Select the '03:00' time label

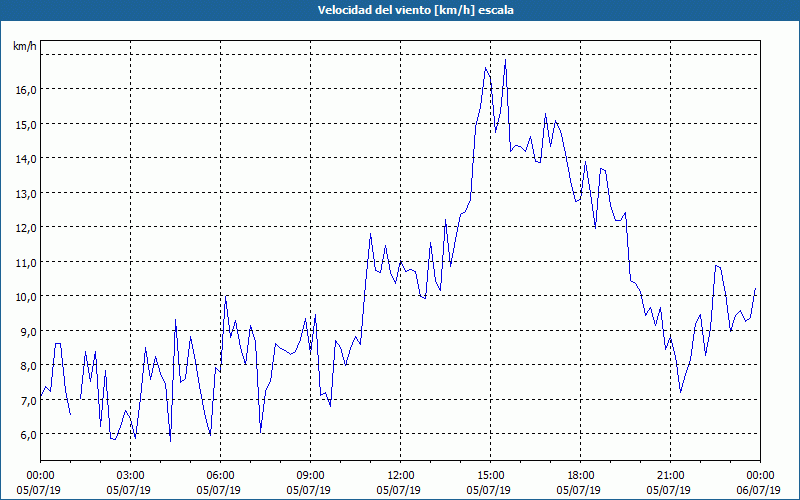pos(131,476)
